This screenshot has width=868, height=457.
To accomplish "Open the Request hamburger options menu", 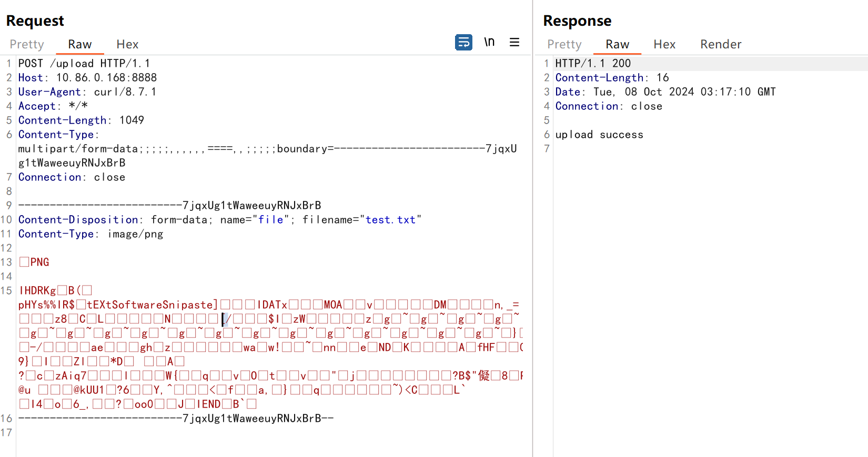I will coord(514,42).
